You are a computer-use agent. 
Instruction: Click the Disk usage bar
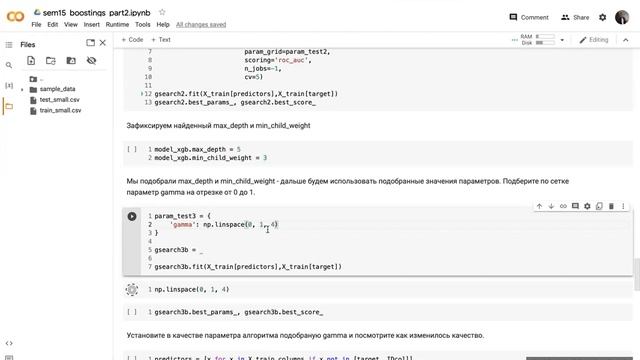click(x=545, y=42)
